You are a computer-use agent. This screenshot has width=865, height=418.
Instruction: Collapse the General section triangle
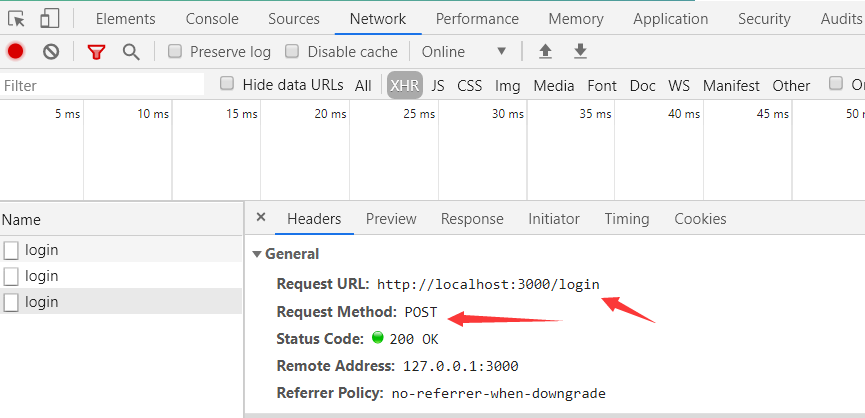(x=257, y=254)
